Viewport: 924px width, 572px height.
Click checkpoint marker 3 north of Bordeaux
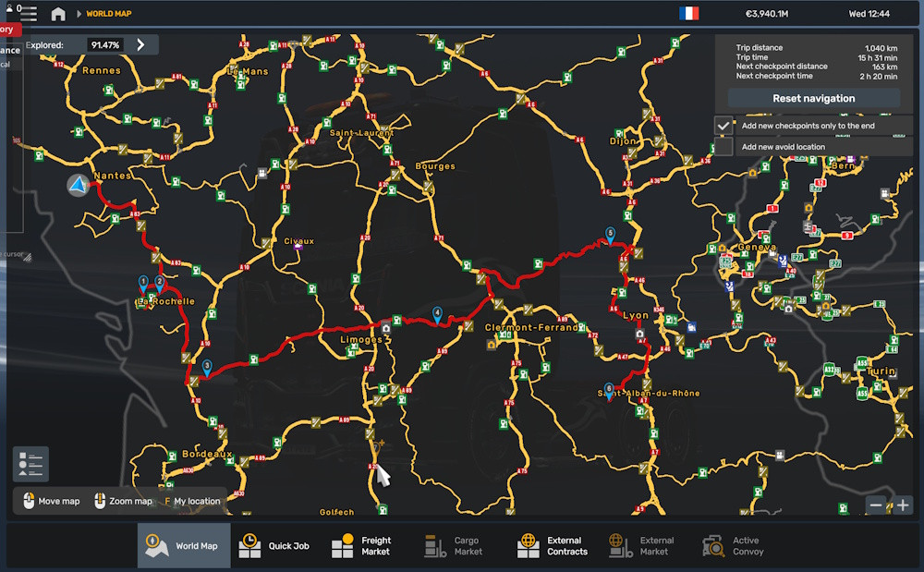pos(207,367)
